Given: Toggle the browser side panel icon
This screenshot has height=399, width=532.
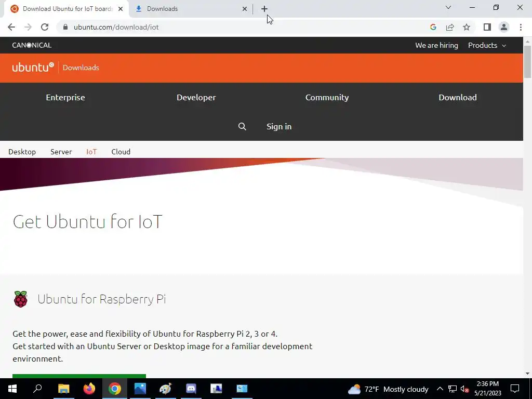Looking at the screenshot, I should (x=487, y=27).
